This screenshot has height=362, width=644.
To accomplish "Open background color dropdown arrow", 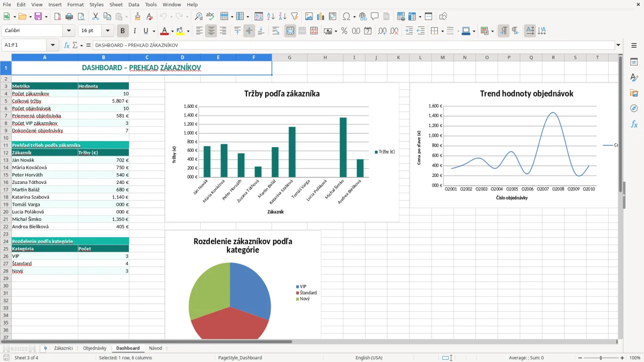I will 188,31.
